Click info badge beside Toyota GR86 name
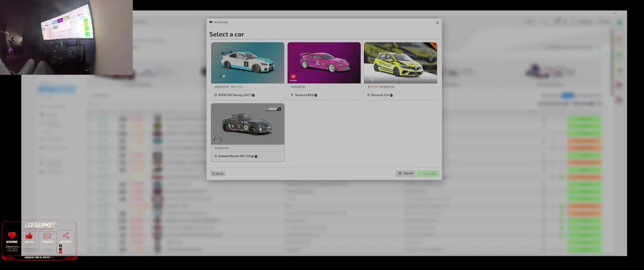This screenshot has width=644, height=270. pyautogui.click(x=316, y=95)
